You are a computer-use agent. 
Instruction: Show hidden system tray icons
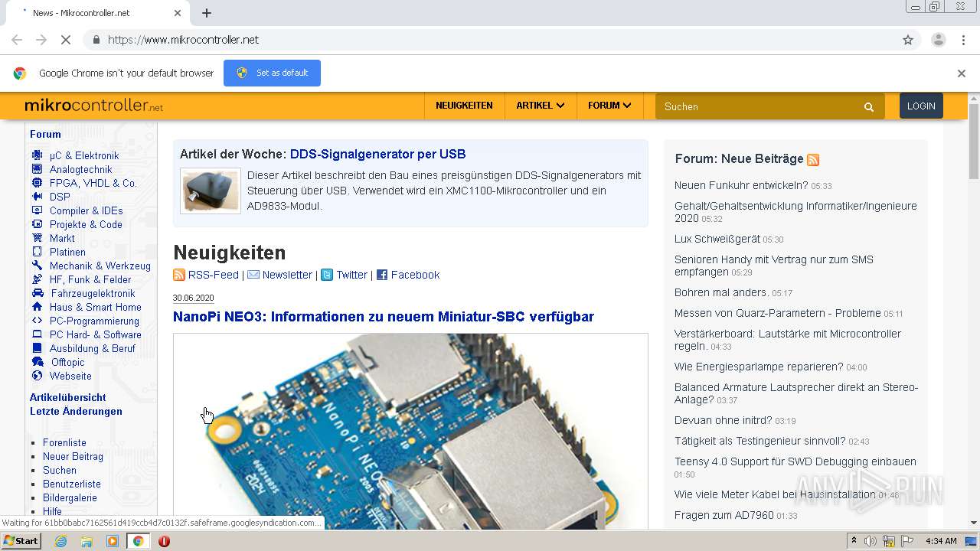click(854, 541)
